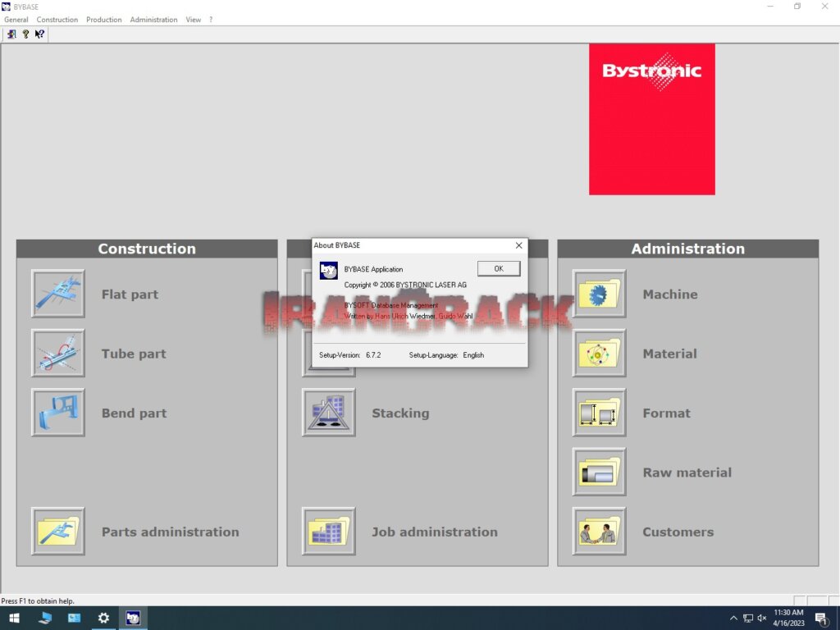Screen dimensions: 840x630
Task: Close the About BYBASE dialog
Action: point(518,245)
